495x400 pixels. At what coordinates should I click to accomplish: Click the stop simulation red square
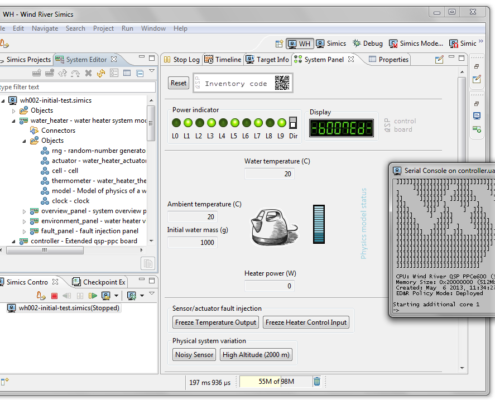[x=54, y=296]
